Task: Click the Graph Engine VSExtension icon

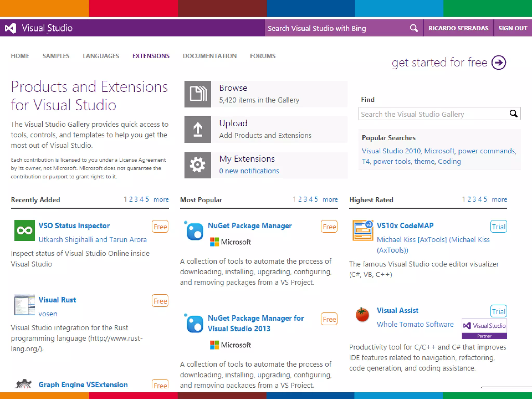Action: click(x=23, y=383)
